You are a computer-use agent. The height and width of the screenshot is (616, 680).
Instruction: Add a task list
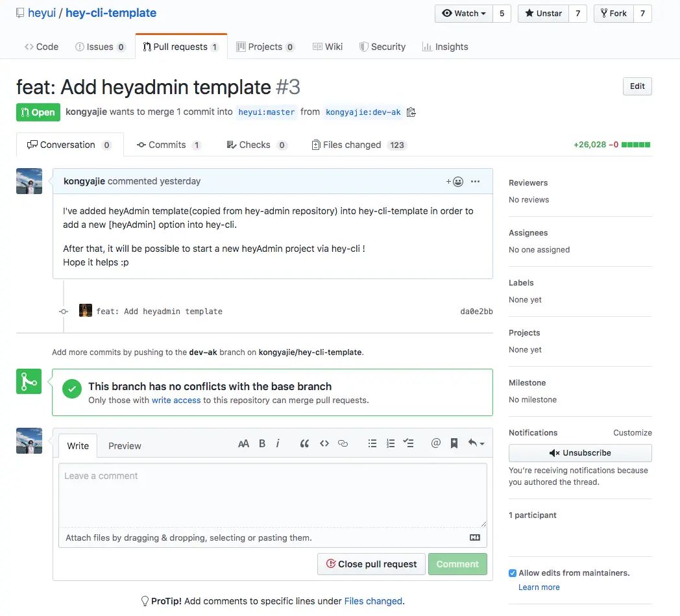[x=408, y=443]
